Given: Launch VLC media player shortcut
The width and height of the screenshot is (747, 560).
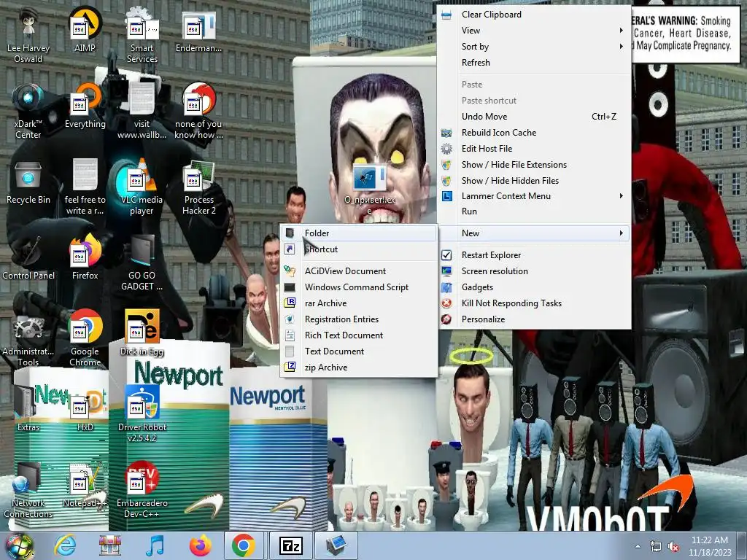Looking at the screenshot, I should coord(142,187).
